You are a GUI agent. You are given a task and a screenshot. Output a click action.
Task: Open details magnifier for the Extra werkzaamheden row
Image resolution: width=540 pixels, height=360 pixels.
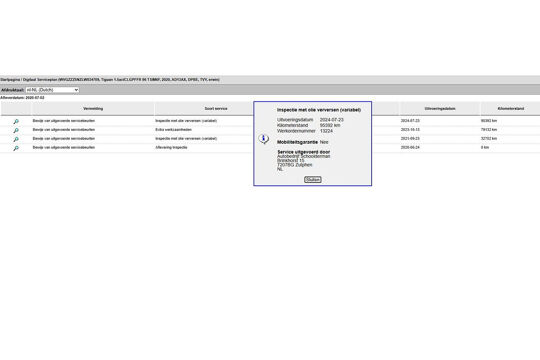point(16,130)
